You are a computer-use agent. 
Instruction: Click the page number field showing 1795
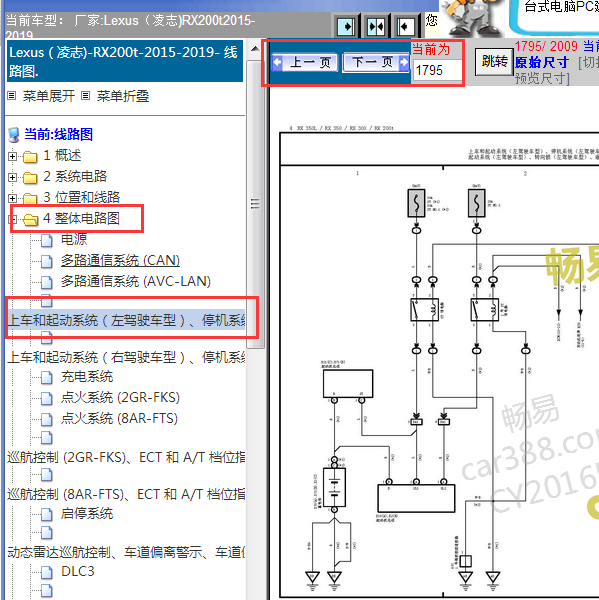click(437, 70)
